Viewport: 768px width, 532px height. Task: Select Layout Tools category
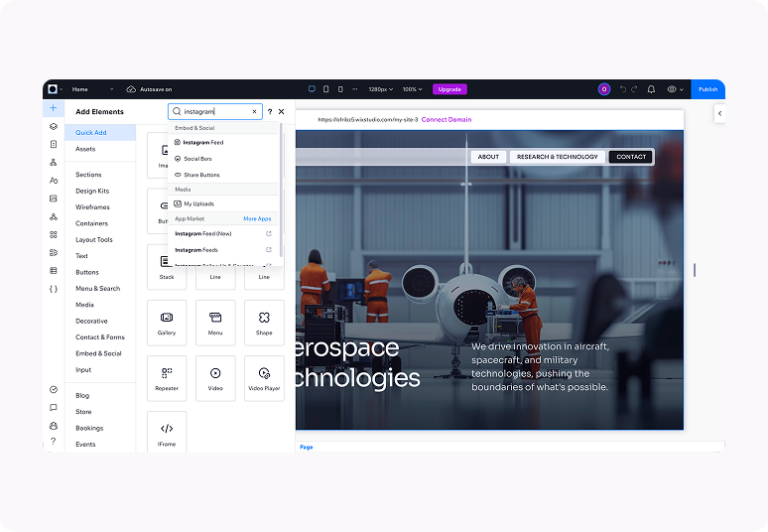click(94, 239)
